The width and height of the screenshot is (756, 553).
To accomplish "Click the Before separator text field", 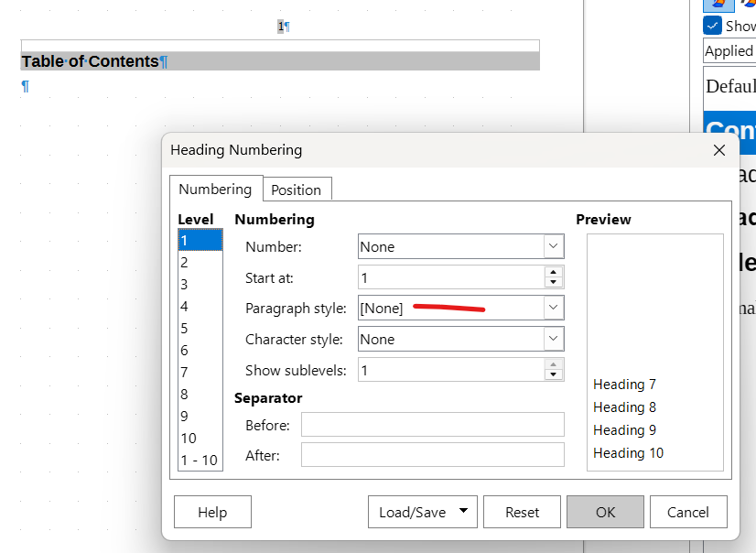I will 432,425.
